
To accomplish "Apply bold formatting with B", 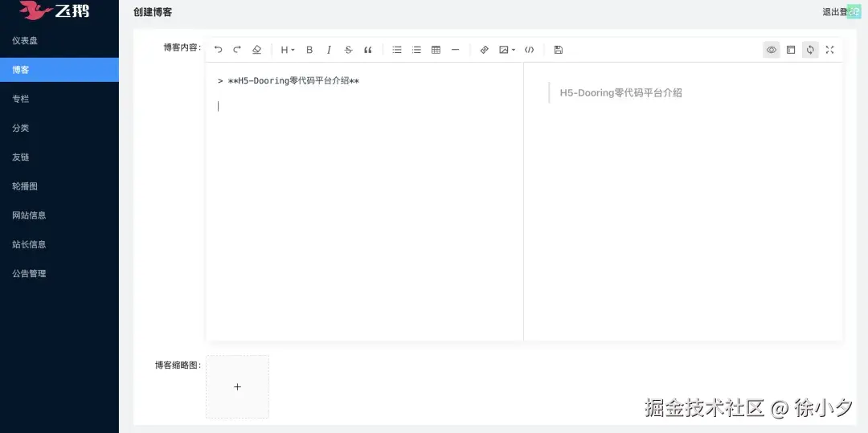I will pos(309,50).
